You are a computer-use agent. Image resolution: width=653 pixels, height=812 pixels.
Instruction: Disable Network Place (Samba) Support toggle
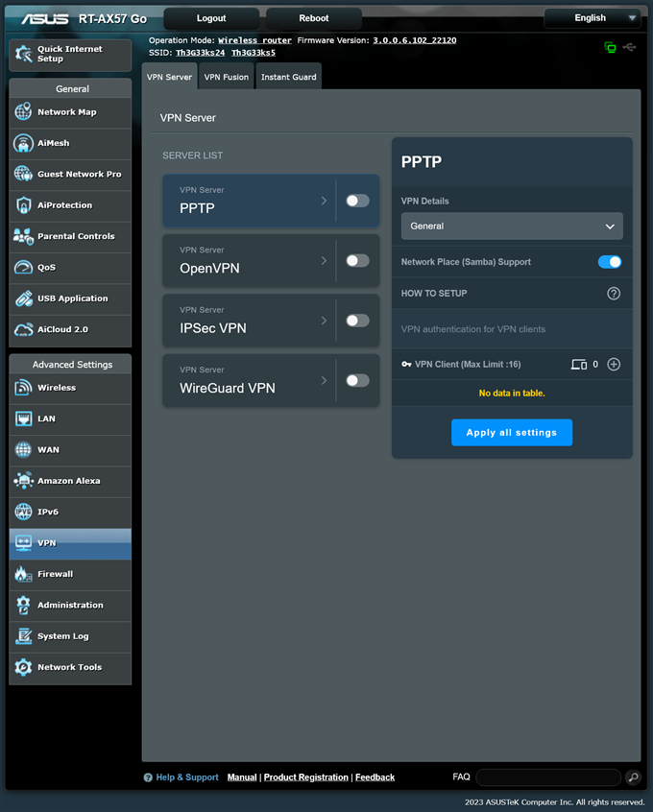tap(610, 262)
